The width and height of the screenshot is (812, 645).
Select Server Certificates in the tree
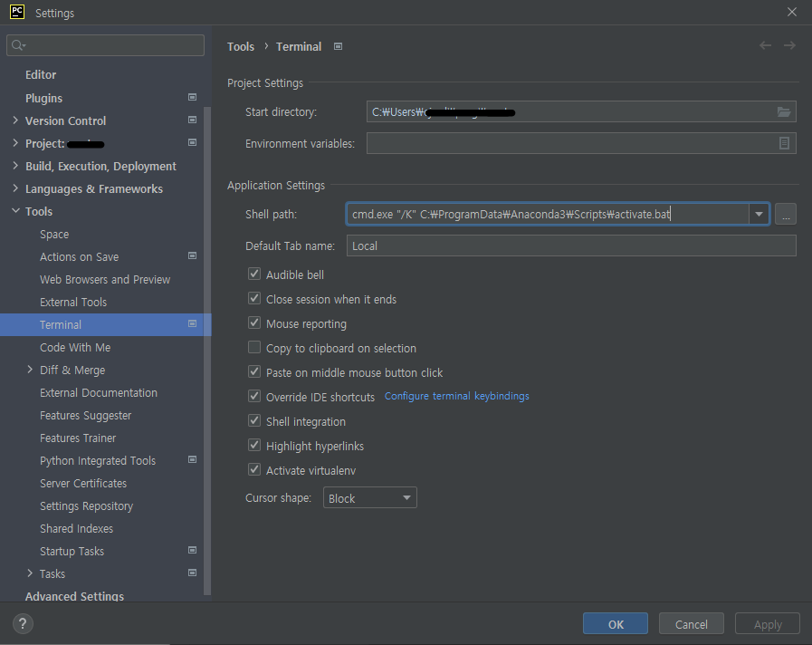pos(83,484)
